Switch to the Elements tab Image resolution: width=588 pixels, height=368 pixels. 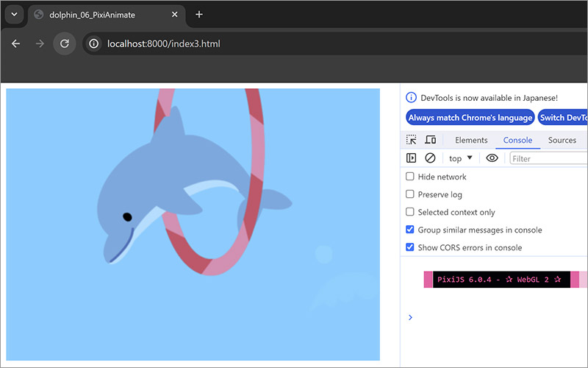tap(471, 140)
